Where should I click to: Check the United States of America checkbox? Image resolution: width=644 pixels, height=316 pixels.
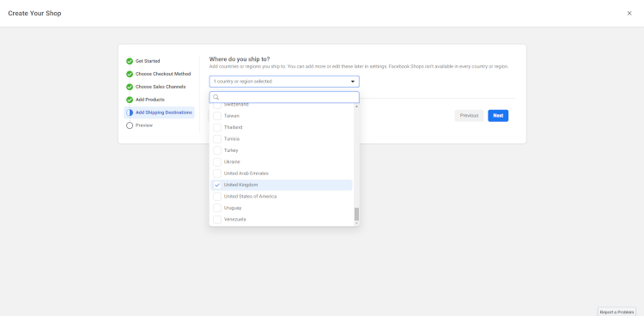pos(217,197)
